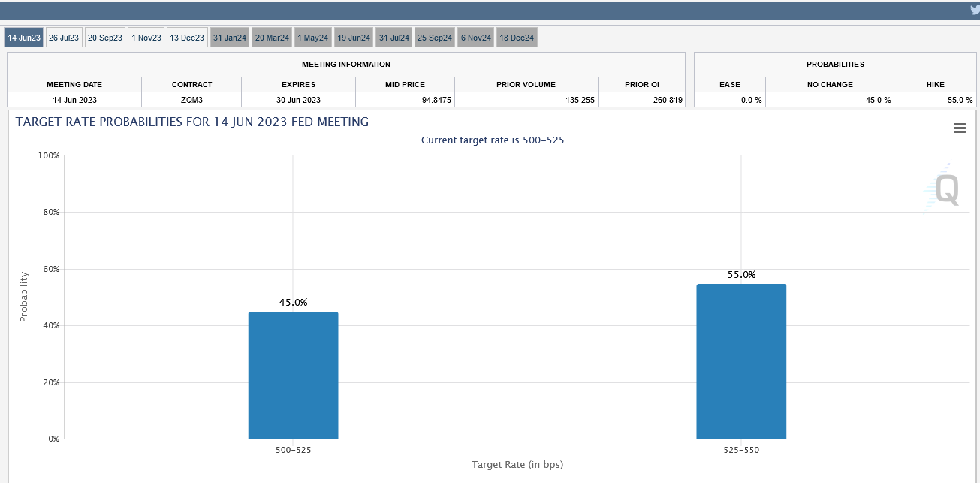Image resolution: width=980 pixels, height=483 pixels.
Task: Select the 18 Dec24 meeting tab
Action: 517,38
